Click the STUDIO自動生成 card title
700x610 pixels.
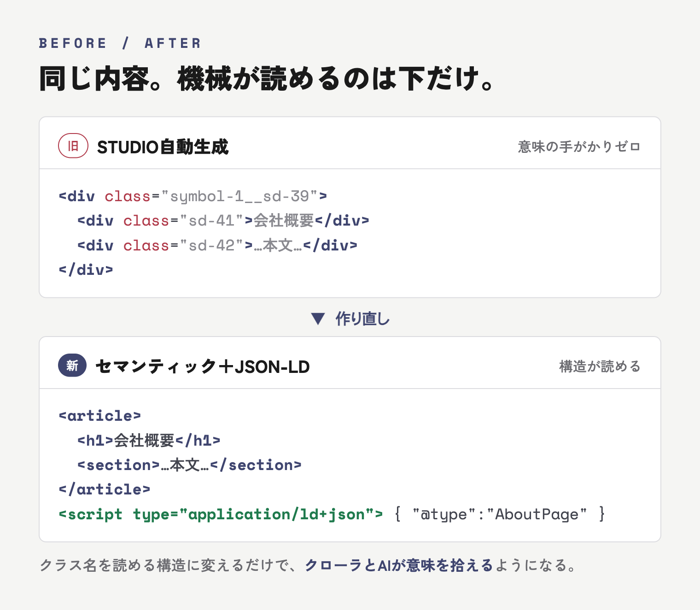click(x=163, y=147)
